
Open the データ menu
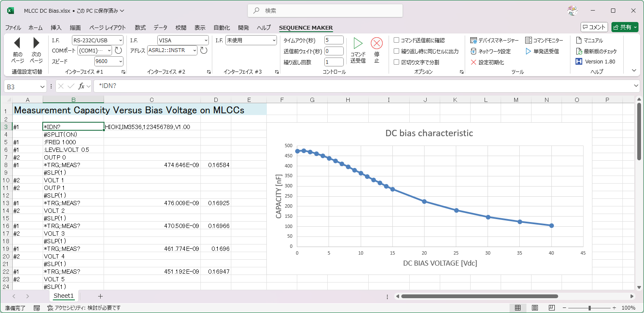click(x=160, y=27)
